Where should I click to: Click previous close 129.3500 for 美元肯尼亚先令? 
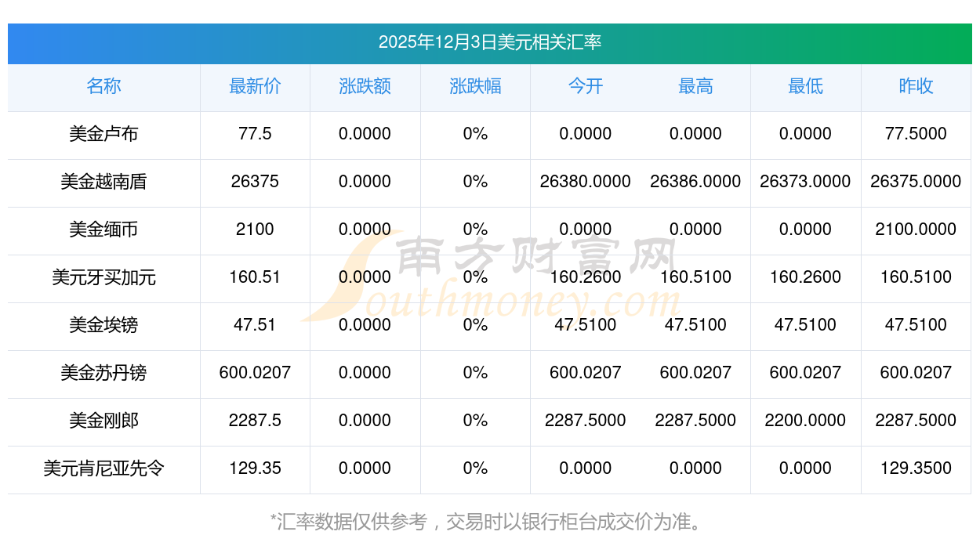916,468
